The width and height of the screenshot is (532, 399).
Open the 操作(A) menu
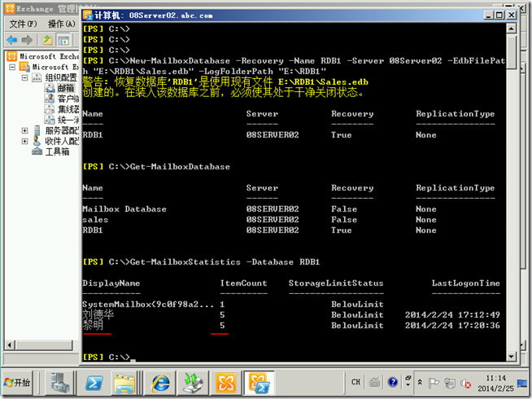point(61,24)
